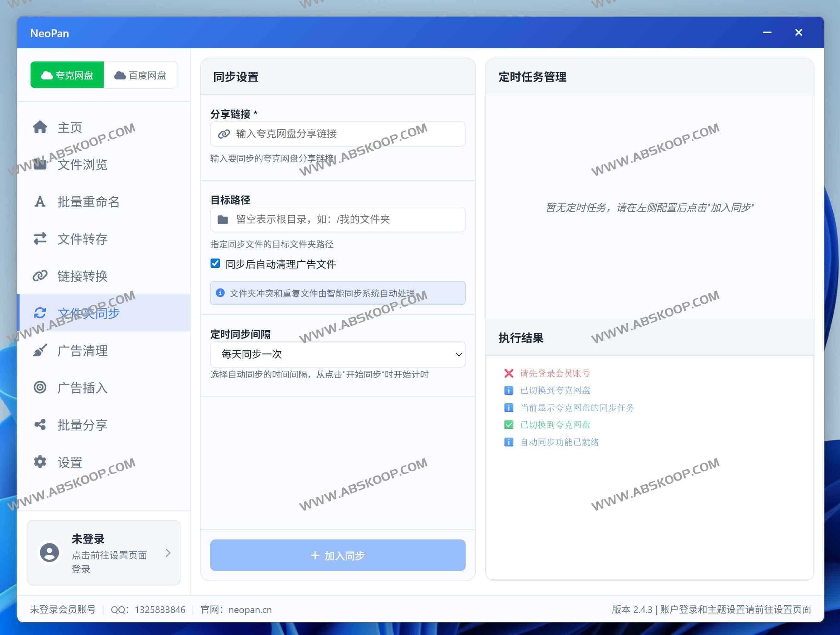
Task: Click the share icon for 批量分享
Action: [x=40, y=424]
